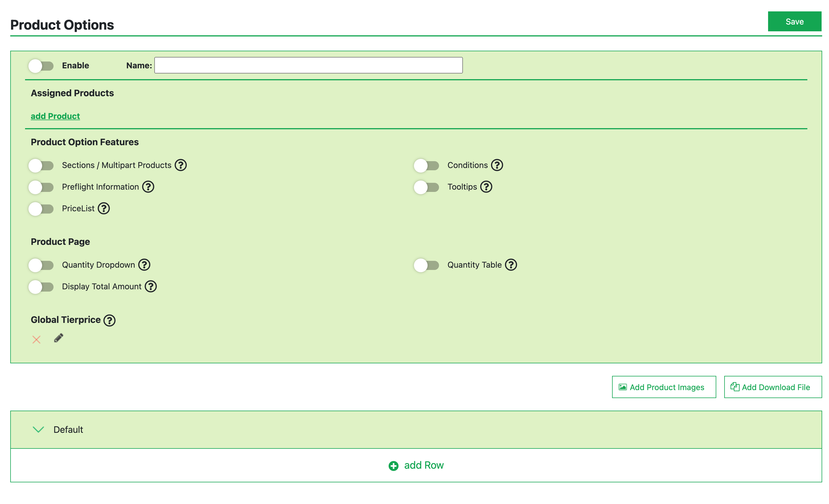829x504 pixels.
Task: Enable the Conditions feature toggle
Action: tap(426, 165)
